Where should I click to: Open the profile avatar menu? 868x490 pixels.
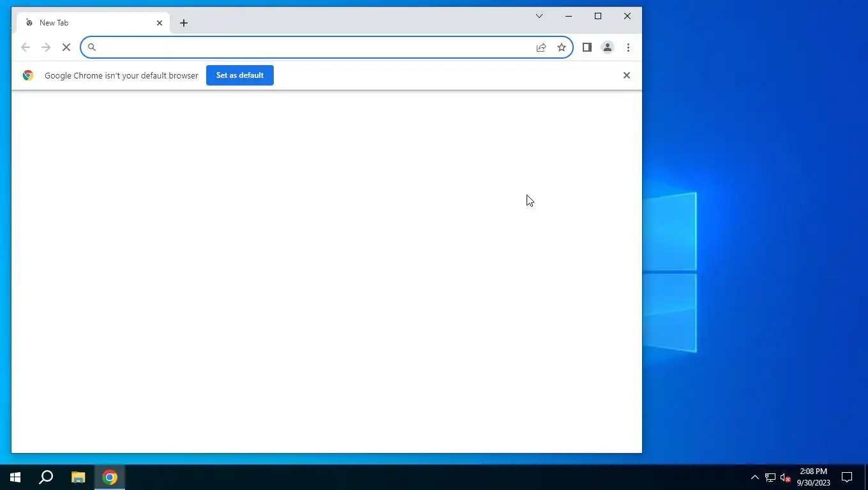tap(608, 47)
